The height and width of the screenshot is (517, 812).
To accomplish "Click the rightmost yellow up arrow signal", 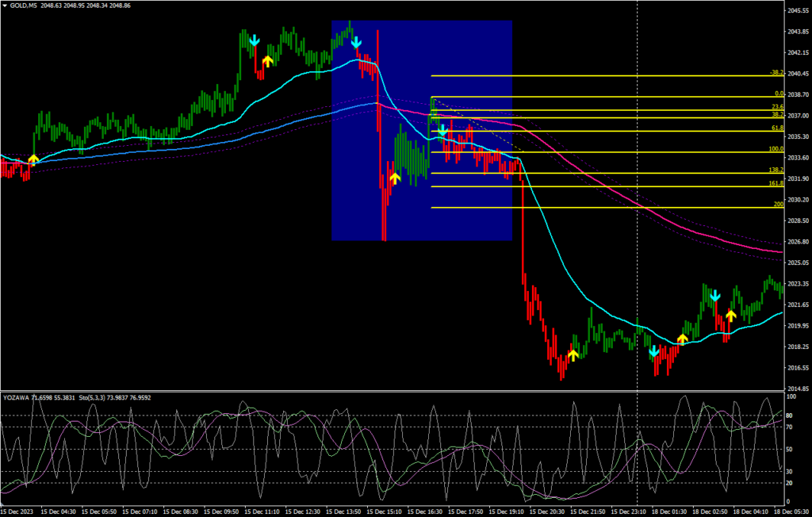I will (x=730, y=316).
